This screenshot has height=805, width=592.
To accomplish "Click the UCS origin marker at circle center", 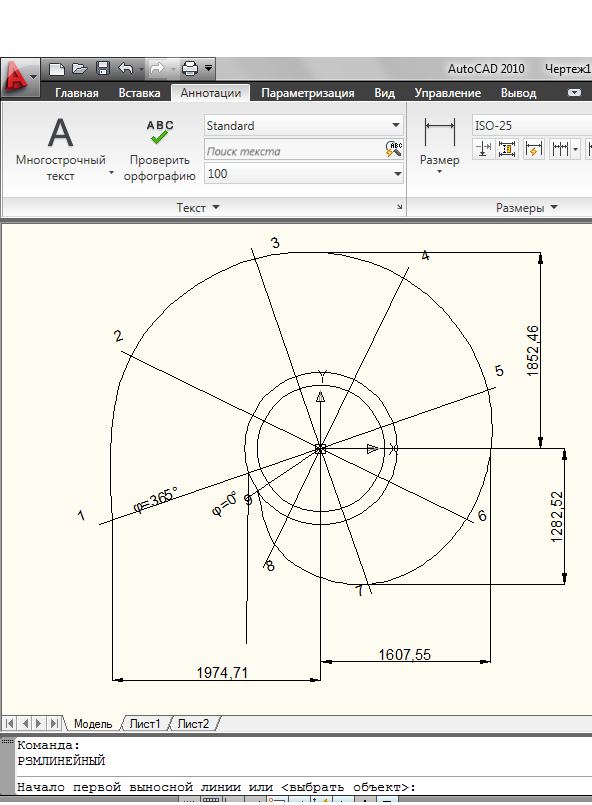I will pos(320,449).
